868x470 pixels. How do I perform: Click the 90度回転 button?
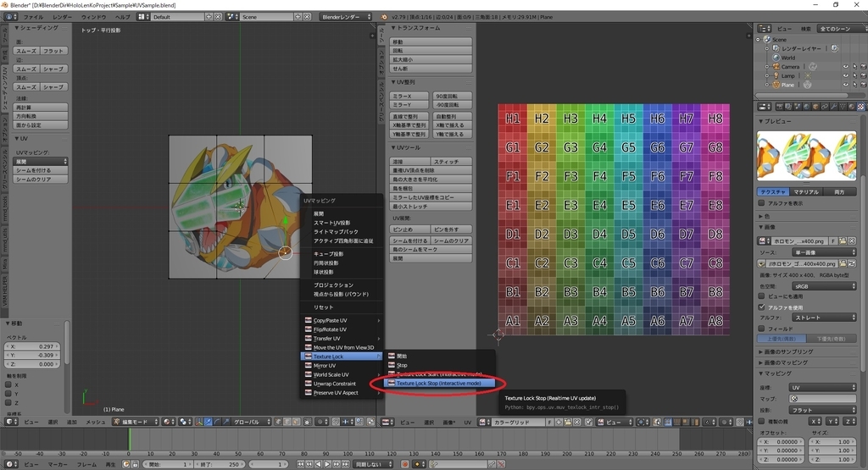click(452, 97)
